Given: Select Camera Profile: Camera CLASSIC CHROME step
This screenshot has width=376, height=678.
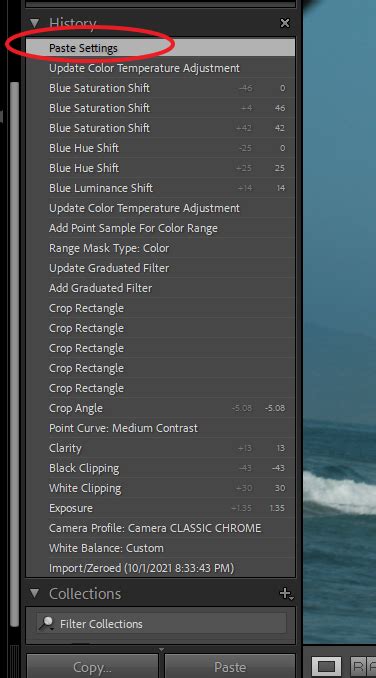Looking at the screenshot, I should click(161, 528).
